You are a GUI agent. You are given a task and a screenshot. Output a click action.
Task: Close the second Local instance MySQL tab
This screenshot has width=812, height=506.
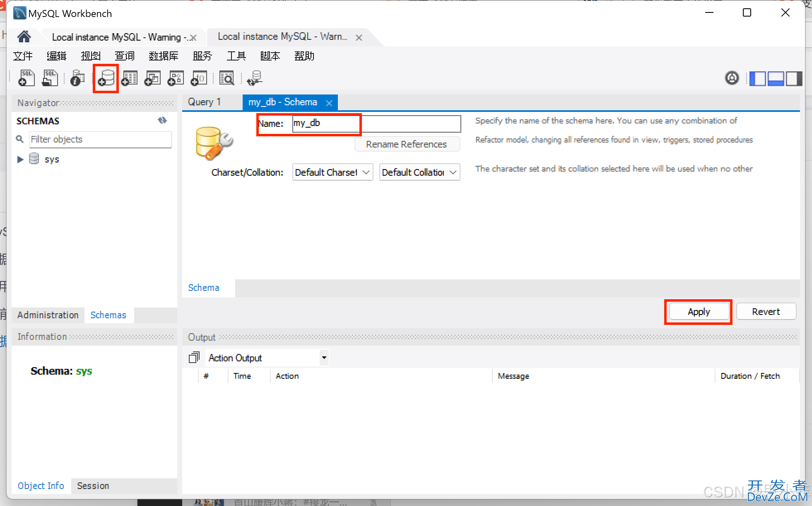coord(359,38)
